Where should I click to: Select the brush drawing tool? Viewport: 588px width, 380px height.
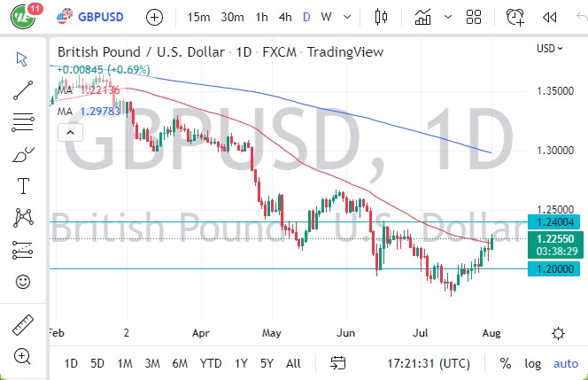click(x=24, y=155)
